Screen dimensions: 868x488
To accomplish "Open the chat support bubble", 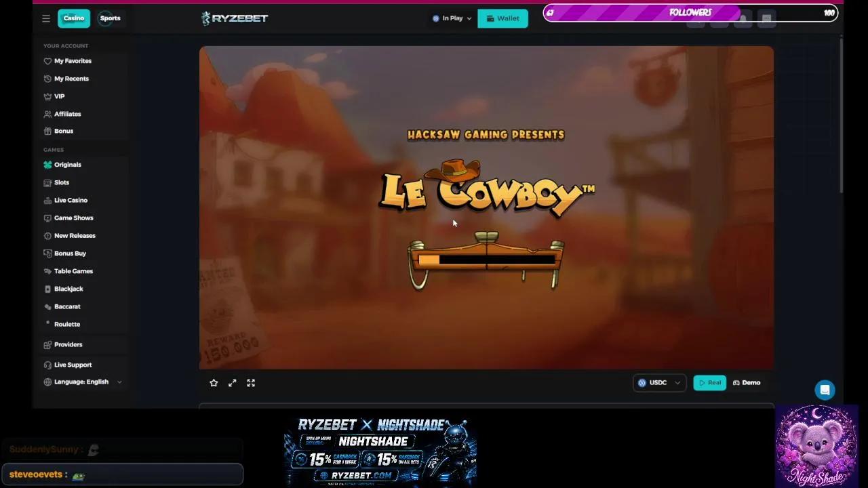I will (825, 390).
